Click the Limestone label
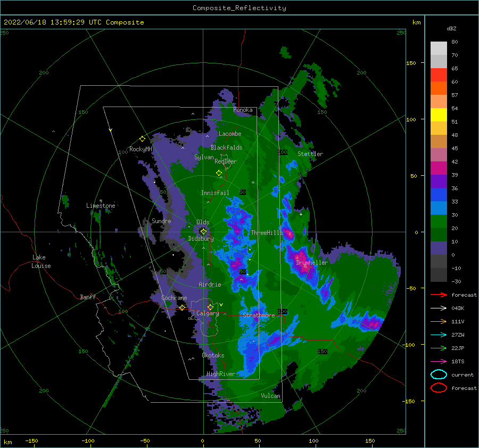 pyautogui.click(x=101, y=206)
